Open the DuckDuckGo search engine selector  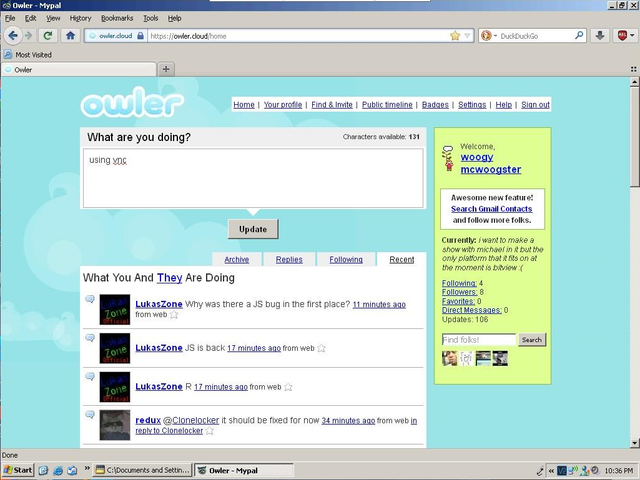[x=489, y=36]
